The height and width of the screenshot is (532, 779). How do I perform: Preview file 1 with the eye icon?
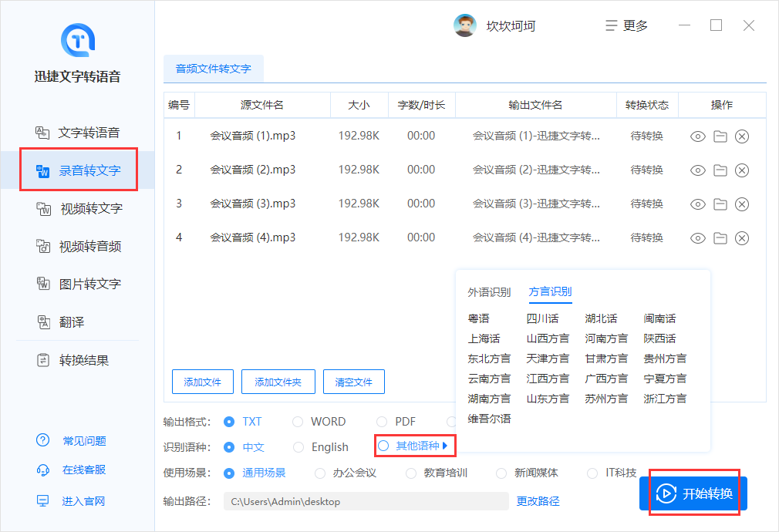click(x=697, y=136)
